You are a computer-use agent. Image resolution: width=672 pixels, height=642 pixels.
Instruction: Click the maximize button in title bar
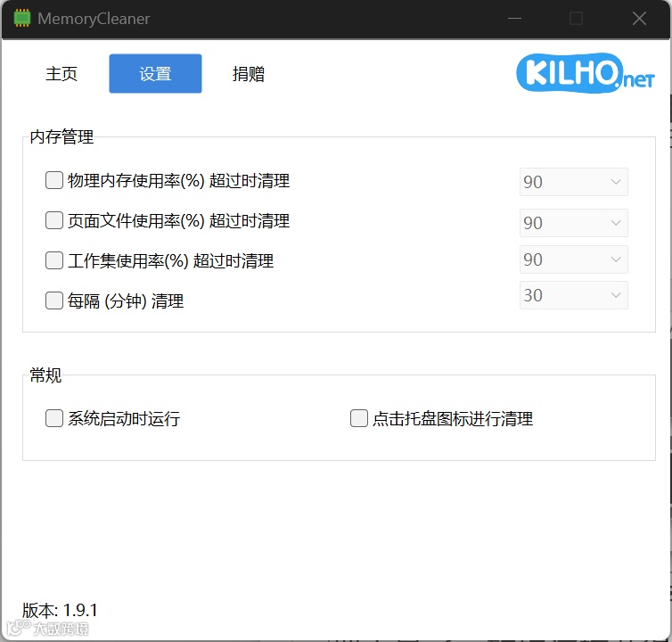[x=576, y=19]
